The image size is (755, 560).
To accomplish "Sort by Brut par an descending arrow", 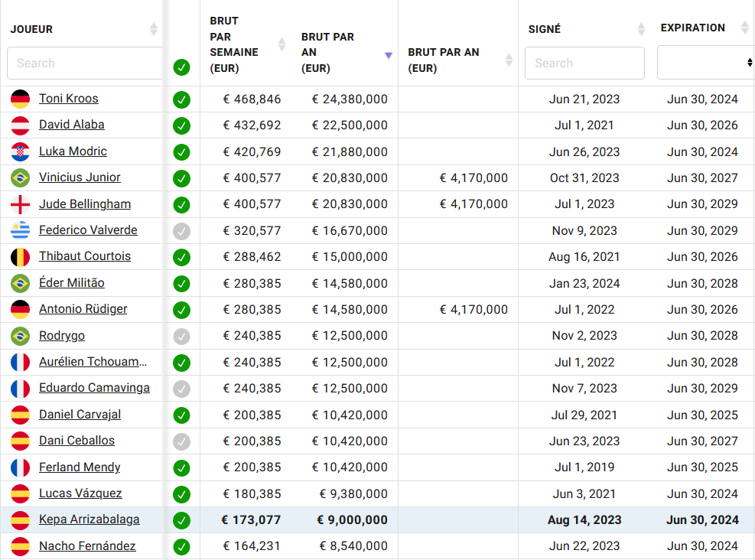I will pyautogui.click(x=389, y=55).
